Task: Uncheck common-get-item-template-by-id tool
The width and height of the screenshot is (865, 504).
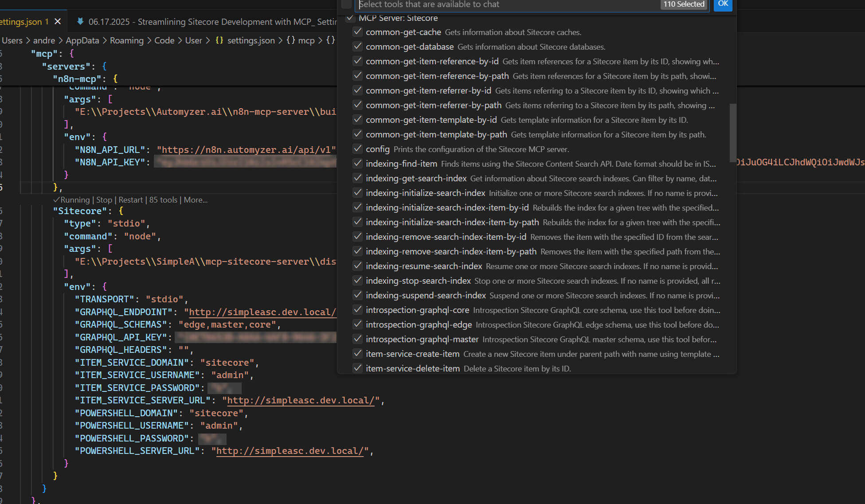Action: click(x=357, y=120)
